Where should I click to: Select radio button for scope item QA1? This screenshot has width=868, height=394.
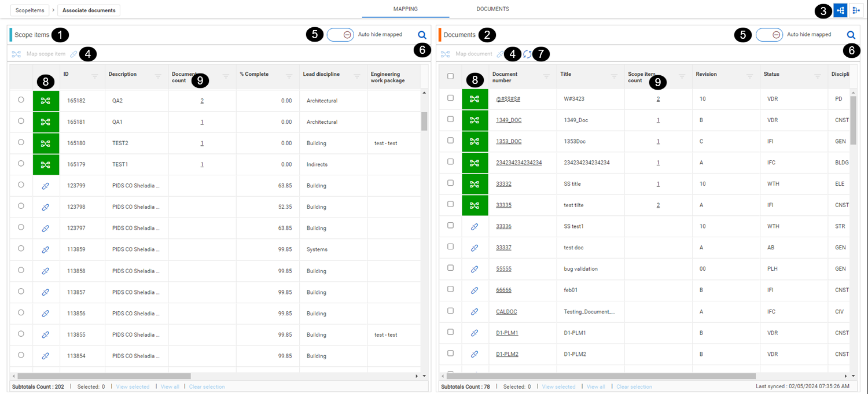pyautogui.click(x=21, y=121)
